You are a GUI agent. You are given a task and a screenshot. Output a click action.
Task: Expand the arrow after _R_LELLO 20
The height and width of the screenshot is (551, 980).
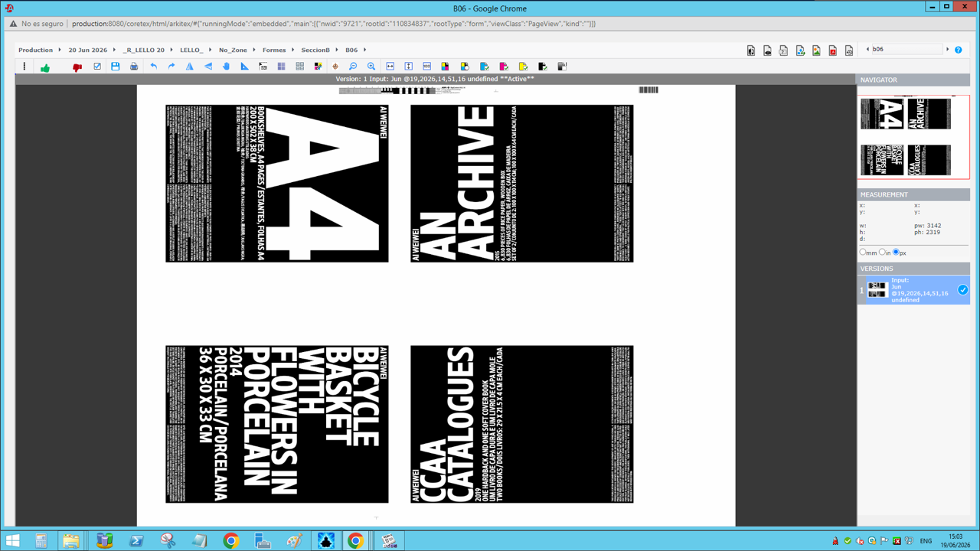(171, 51)
